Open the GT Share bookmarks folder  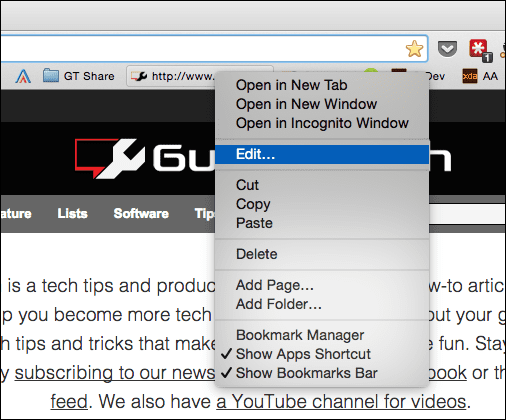(x=79, y=76)
